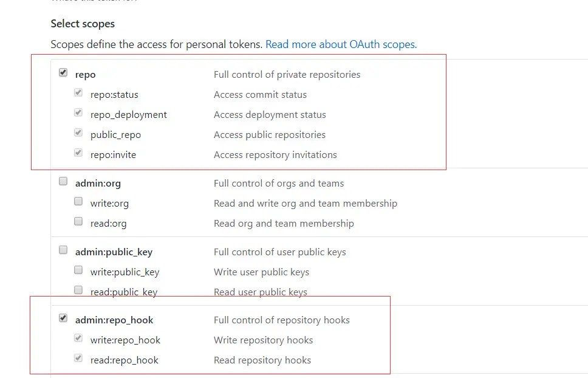Toggle the public_repo checkbox

[x=78, y=134]
